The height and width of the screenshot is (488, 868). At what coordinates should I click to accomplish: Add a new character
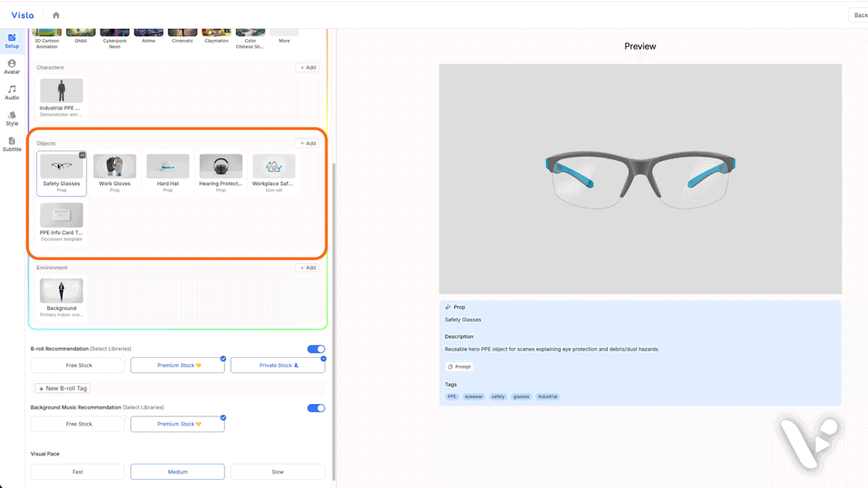(x=307, y=68)
